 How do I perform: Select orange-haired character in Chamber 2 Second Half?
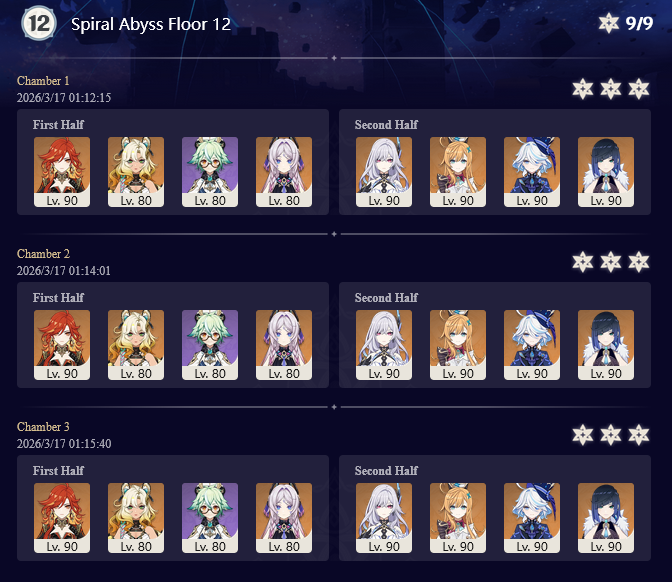458,345
